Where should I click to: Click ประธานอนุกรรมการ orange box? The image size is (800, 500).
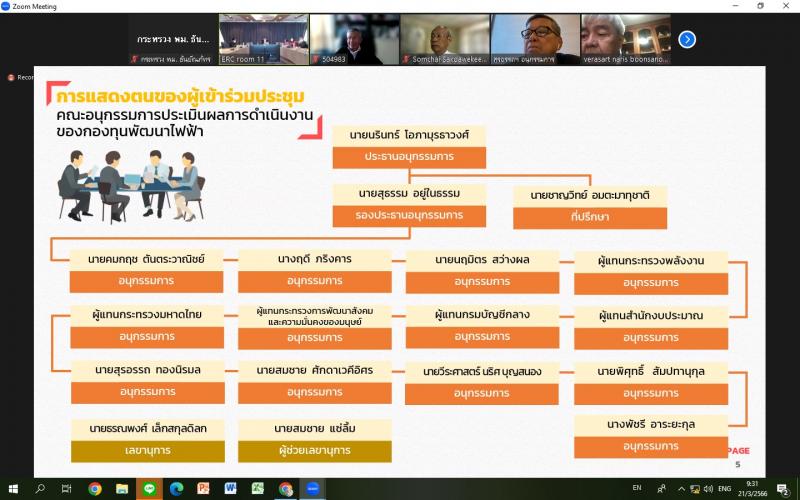pyautogui.click(x=409, y=157)
